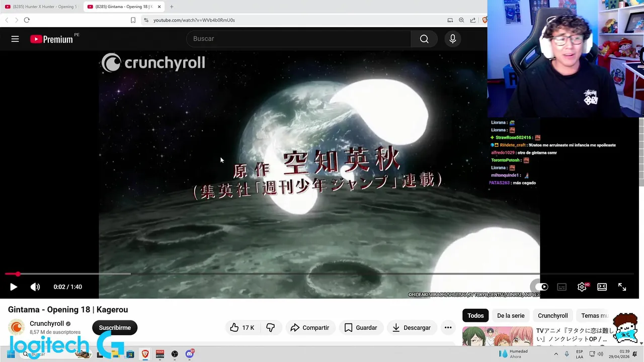Start voice search with microphone icon
The image size is (644, 362).
[453, 39]
